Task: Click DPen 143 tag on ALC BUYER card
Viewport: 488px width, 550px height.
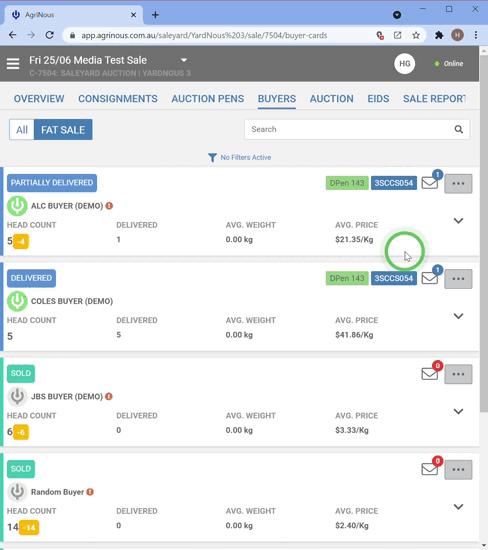Action: click(x=347, y=183)
